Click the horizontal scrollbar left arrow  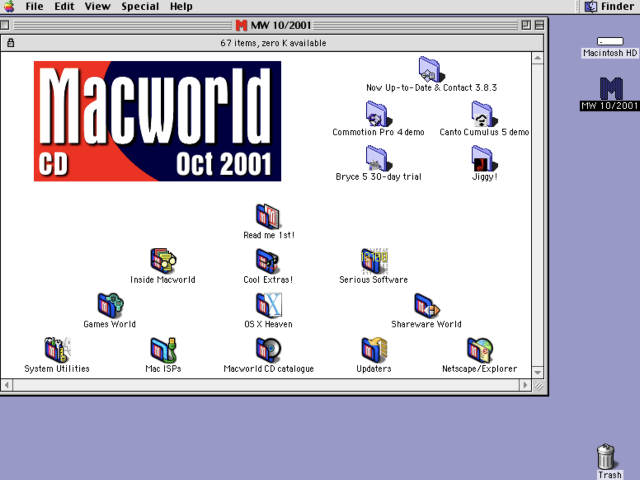(x=7, y=385)
